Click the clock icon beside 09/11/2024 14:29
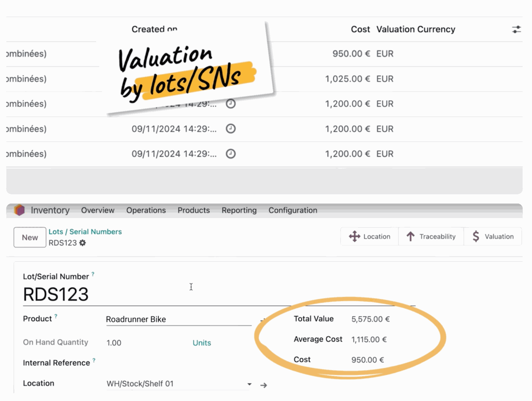Screen dimensions: 532x401 pyautogui.click(x=231, y=128)
